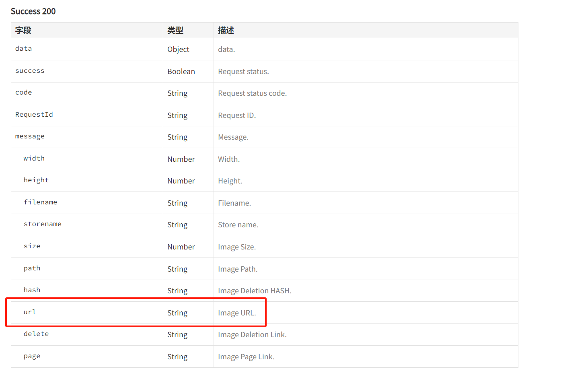Click the 'String' type in the RequestId row
This screenshot has height=375, width=588.
[177, 115]
